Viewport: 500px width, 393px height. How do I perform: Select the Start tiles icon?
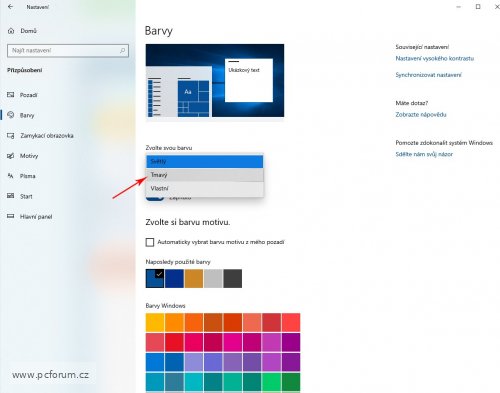coord(11,196)
